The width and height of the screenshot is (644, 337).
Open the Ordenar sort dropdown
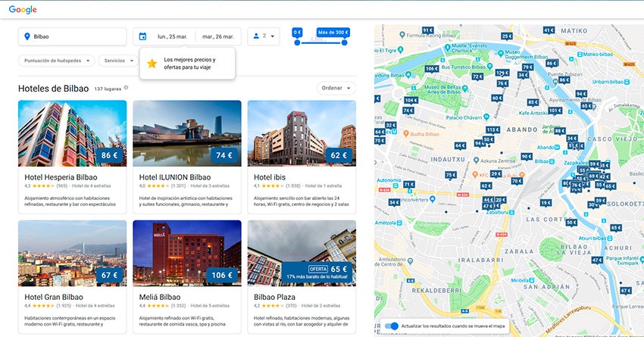(336, 88)
